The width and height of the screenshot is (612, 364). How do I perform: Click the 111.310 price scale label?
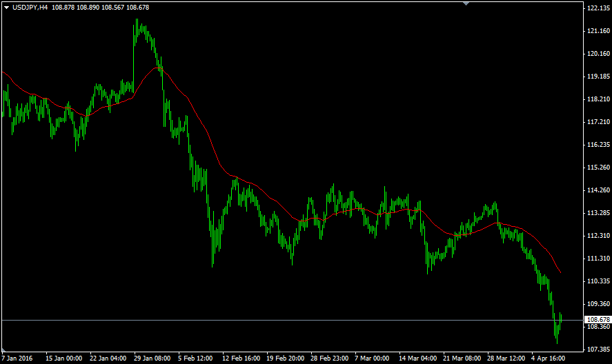pos(598,259)
